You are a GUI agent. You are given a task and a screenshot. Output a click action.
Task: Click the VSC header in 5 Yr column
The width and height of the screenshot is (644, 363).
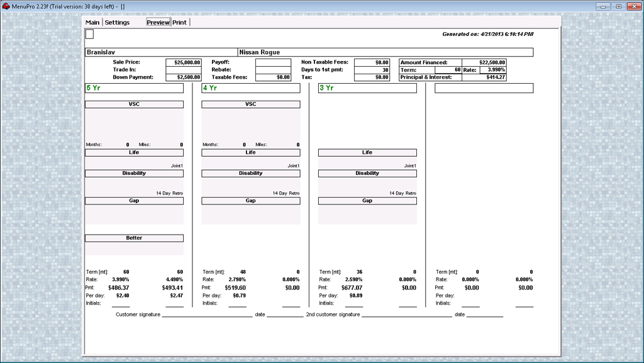tap(134, 104)
